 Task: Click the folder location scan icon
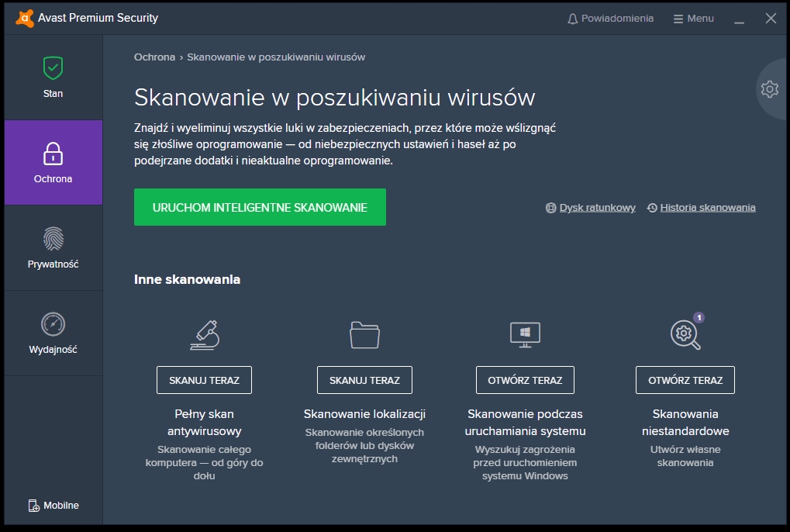pos(364,335)
